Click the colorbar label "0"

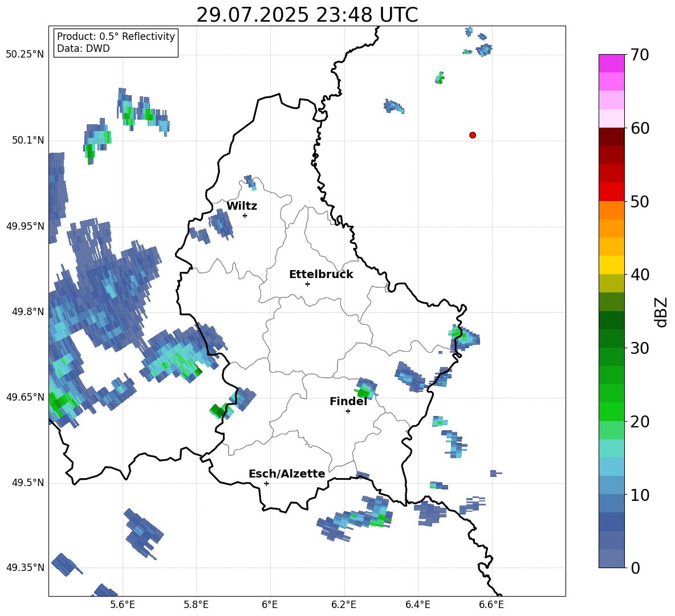635,568
